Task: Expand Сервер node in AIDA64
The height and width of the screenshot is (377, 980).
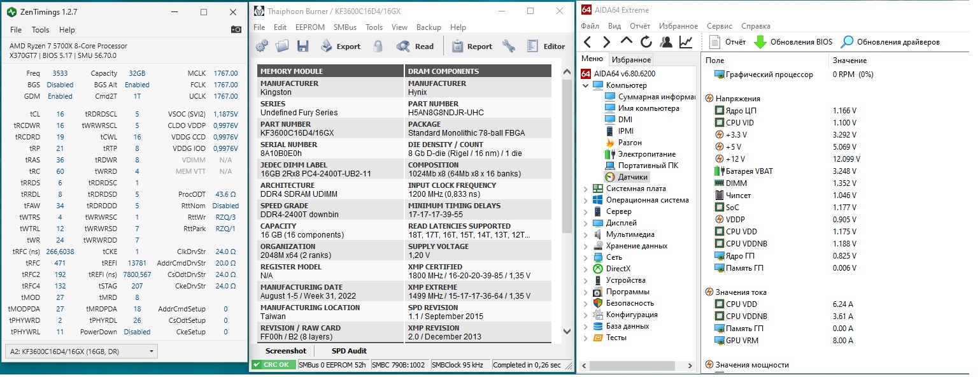Action: [x=585, y=211]
